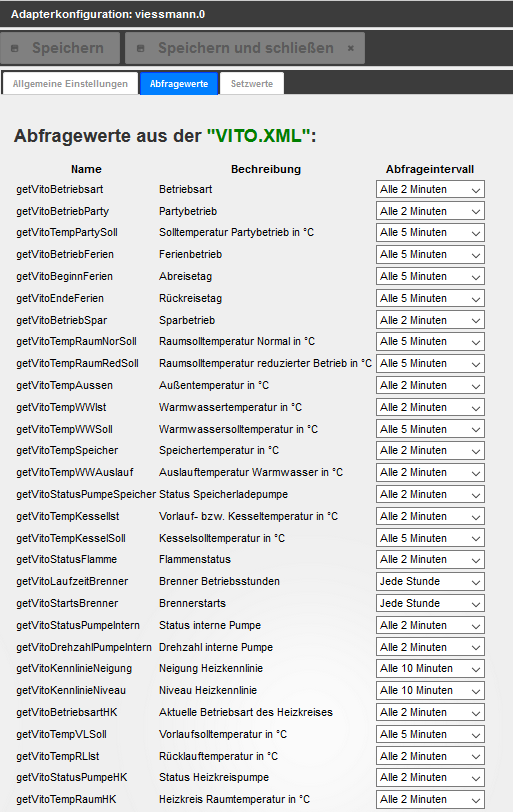Open the Allgemeine Einstellungen tab
Viewport: 513px width, 812px height.
click(x=70, y=83)
